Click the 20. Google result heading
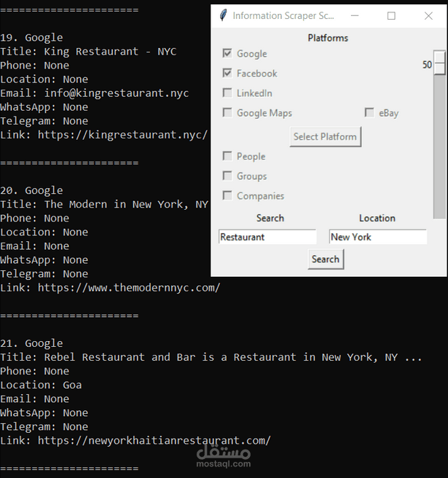This screenshot has height=478, width=448. (x=31, y=190)
